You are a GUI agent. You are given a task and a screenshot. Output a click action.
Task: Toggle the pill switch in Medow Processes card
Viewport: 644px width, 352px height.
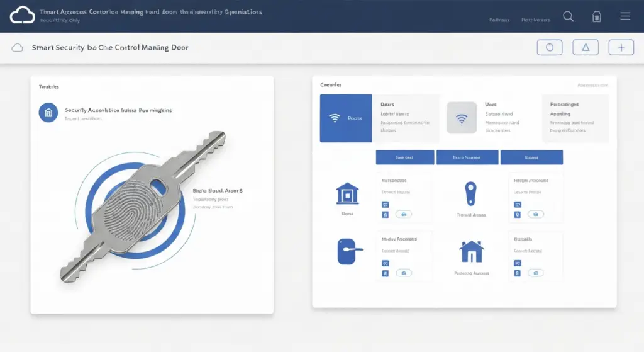404,273
